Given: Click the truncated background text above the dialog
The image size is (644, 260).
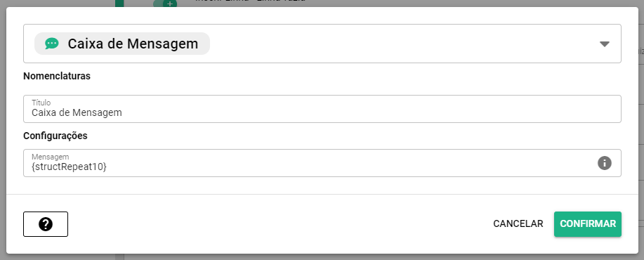Looking at the screenshot, I should pyautogui.click(x=250, y=1).
